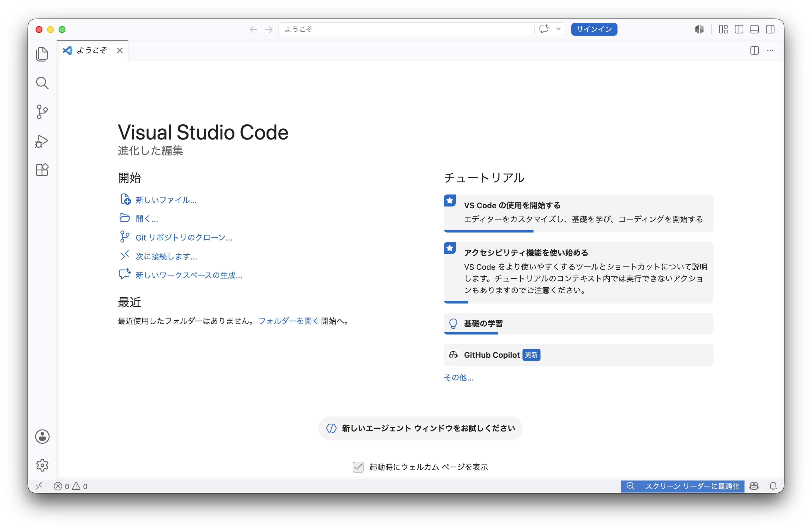Open the アクセシビリティ機能を使い始める tutorial
The width and height of the screenshot is (812, 530).
[x=578, y=273]
